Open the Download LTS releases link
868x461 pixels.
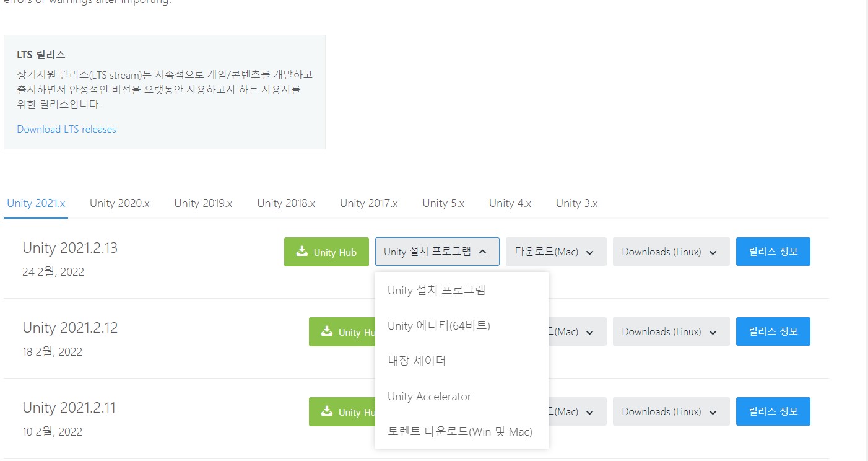tap(66, 129)
